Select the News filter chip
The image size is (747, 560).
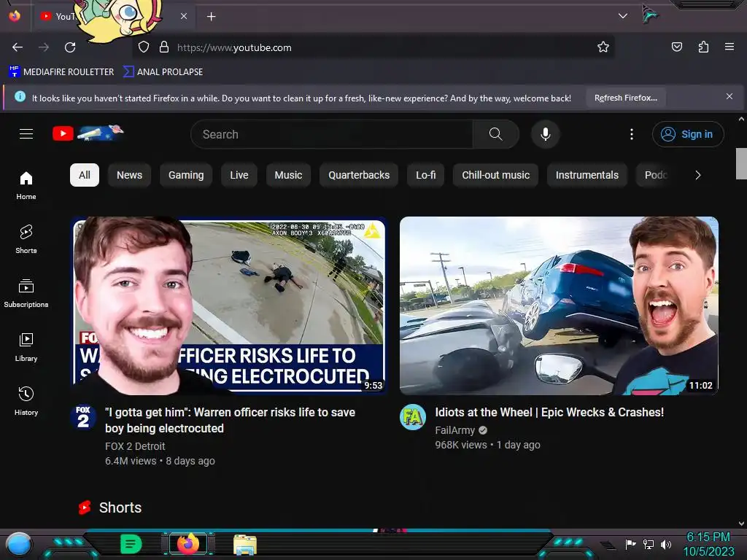[x=130, y=175]
